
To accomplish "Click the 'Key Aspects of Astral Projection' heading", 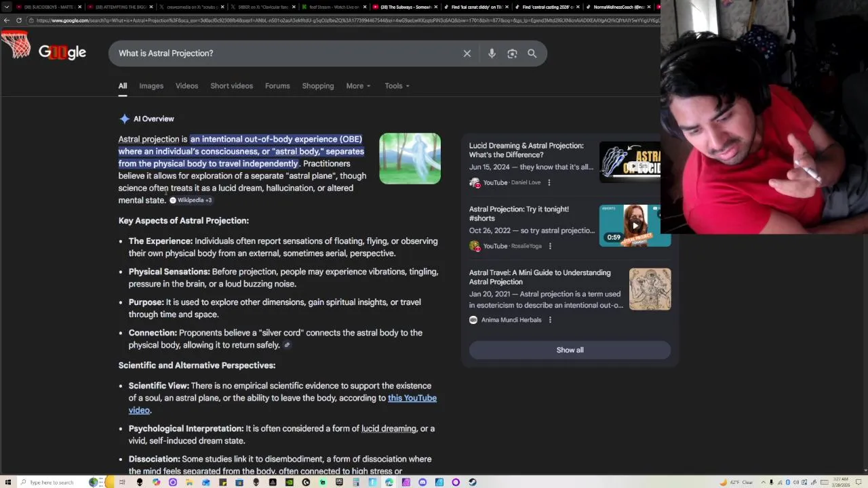I will (184, 221).
